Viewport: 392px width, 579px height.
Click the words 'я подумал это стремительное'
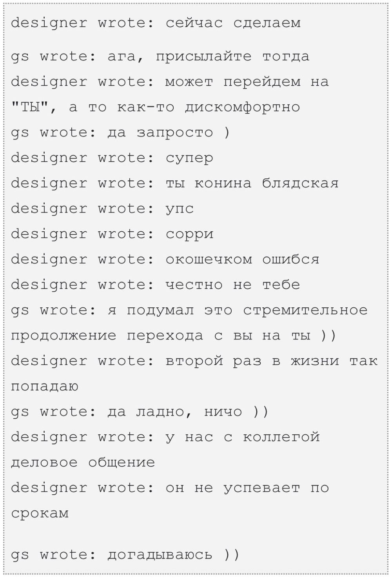pos(238,310)
